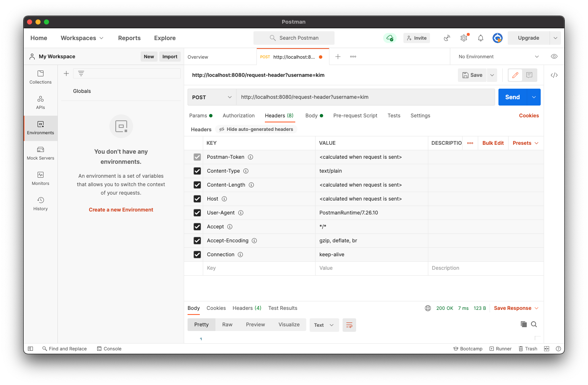Open the Collections sidebar panel
Viewport: 588px width, 385px height.
(x=41, y=77)
